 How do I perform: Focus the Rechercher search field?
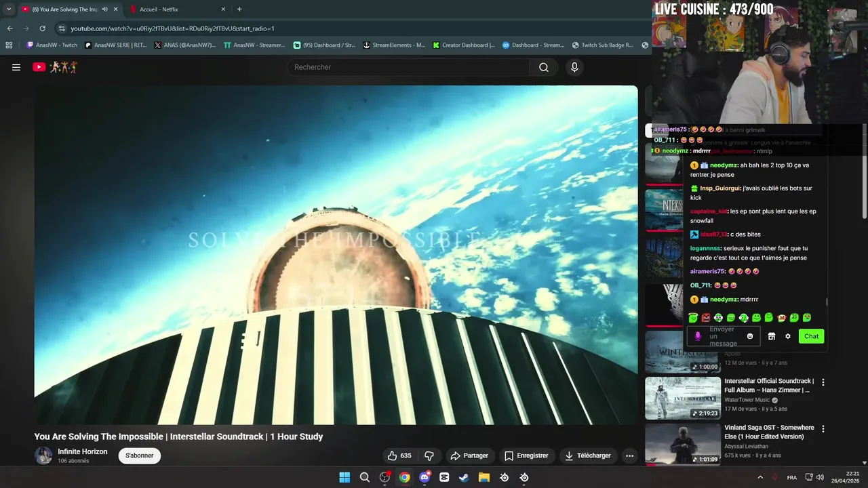click(409, 67)
